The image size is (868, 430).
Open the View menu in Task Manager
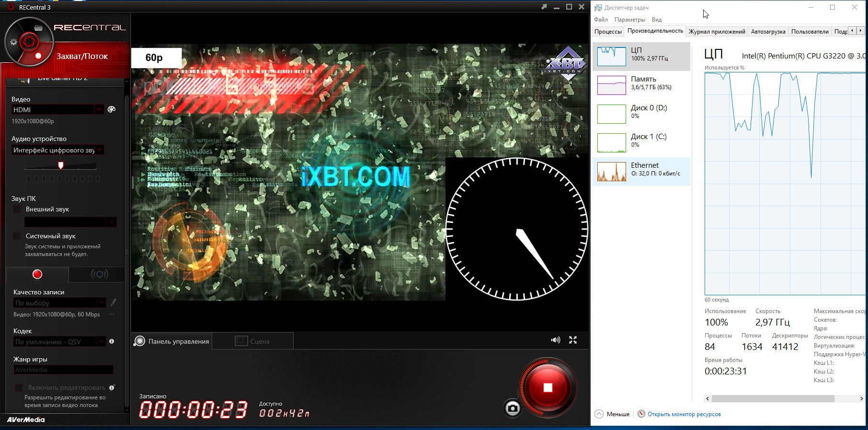pos(657,20)
